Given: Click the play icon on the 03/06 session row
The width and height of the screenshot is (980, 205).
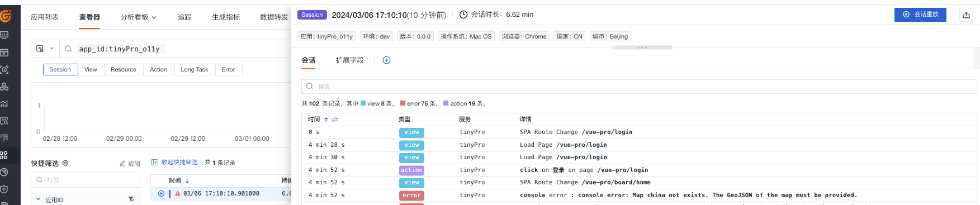Looking at the screenshot, I should (x=161, y=194).
